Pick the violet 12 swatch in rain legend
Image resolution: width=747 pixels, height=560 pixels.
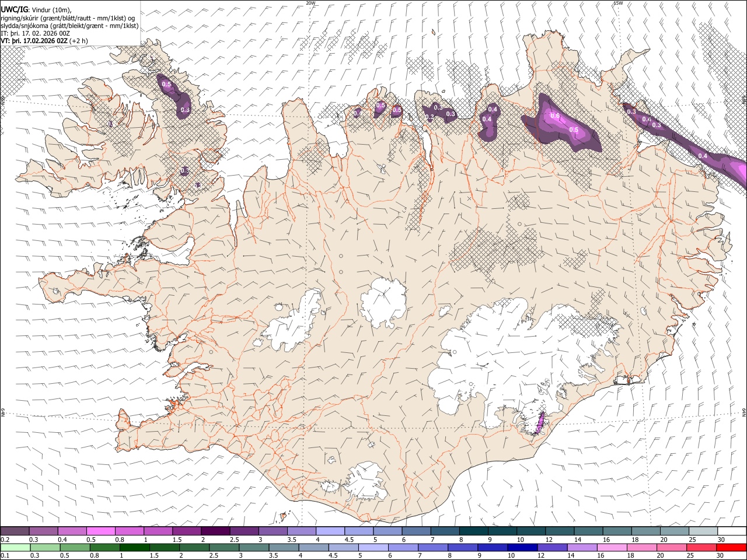[552, 547]
